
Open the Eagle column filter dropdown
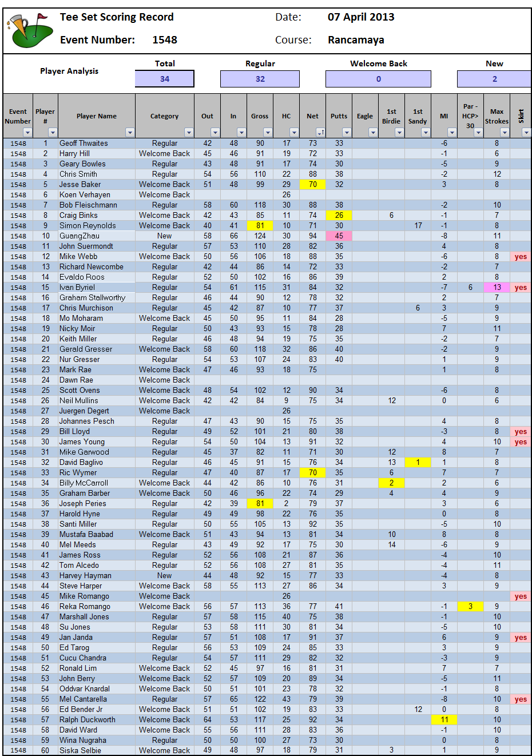coord(372,133)
